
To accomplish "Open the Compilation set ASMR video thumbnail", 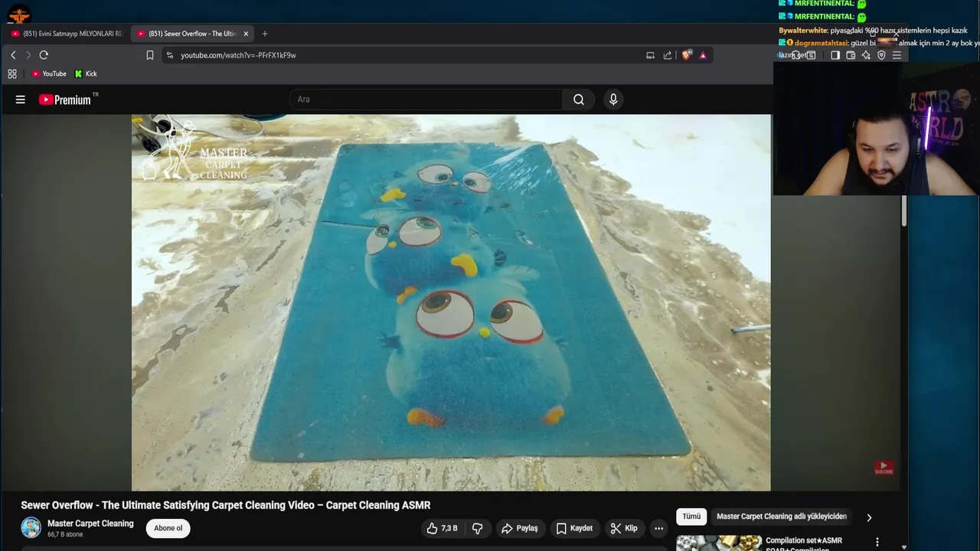I will [719, 543].
